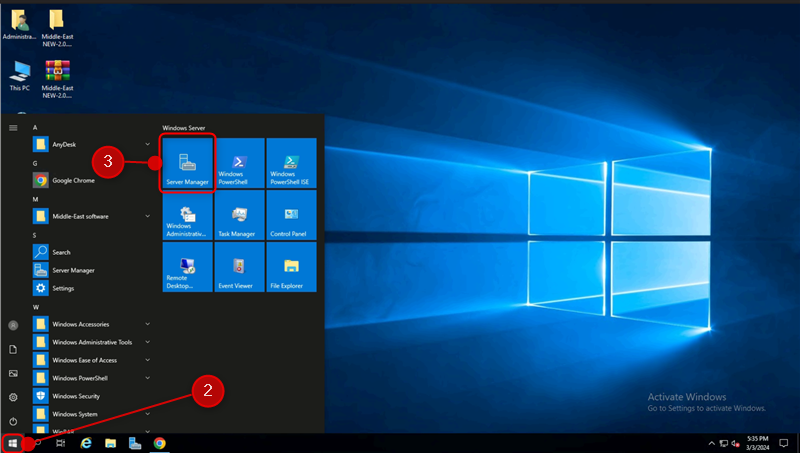Screen dimensions: 800x453
Task: Open the Control Panel tile
Action: click(x=291, y=215)
